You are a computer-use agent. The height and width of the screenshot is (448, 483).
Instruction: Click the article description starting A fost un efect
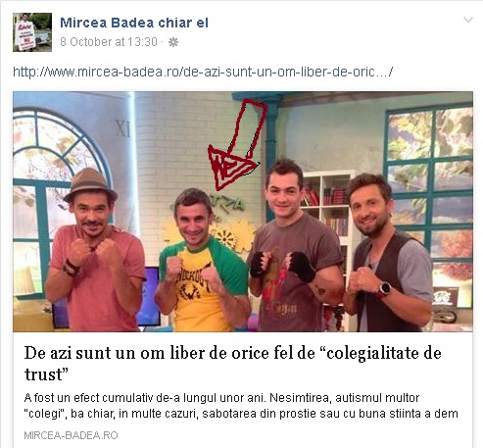[241, 406]
